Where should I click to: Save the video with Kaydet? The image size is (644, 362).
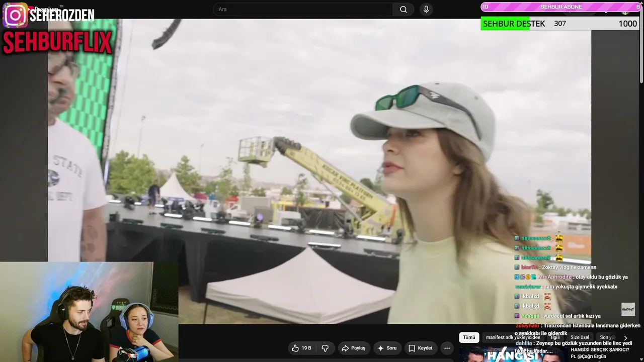click(421, 348)
